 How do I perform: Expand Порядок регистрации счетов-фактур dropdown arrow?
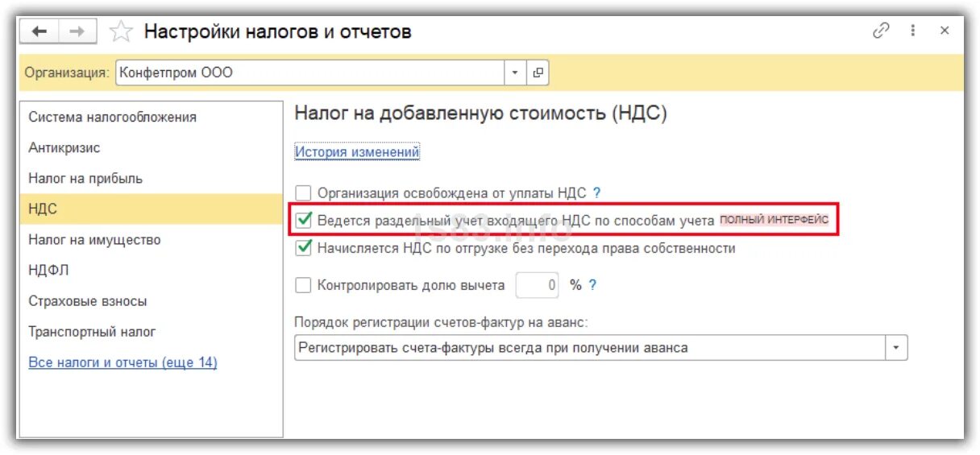pos(897,348)
